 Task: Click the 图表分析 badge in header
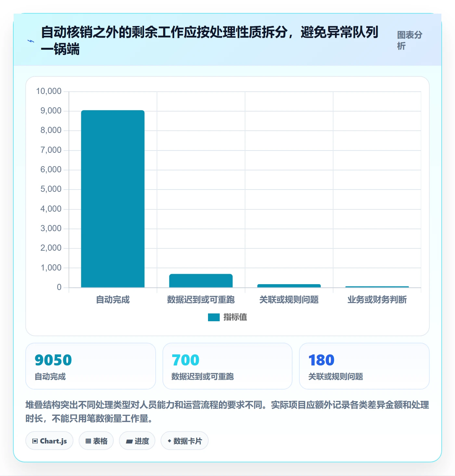409,40
